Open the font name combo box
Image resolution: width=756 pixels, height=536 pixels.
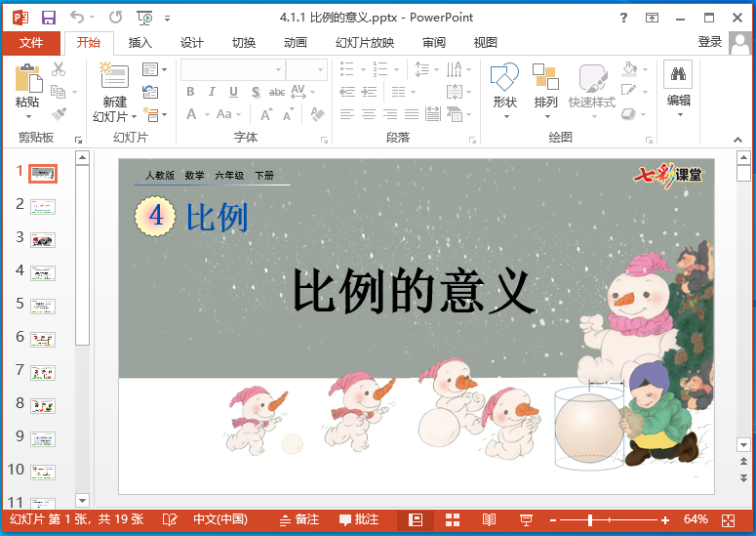tap(232, 69)
